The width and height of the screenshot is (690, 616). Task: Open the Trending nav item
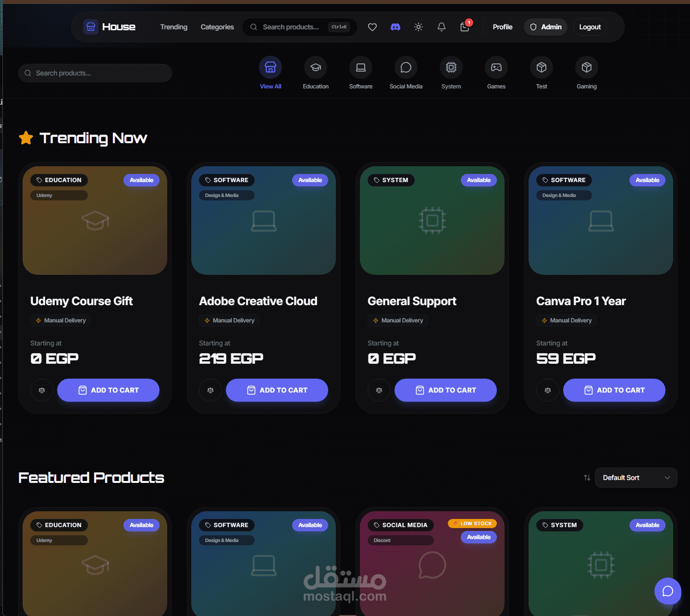[x=174, y=27]
